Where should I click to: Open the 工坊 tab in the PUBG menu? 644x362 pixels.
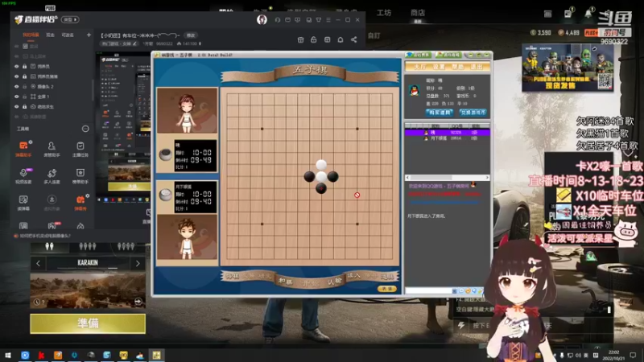pyautogui.click(x=384, y=13)
